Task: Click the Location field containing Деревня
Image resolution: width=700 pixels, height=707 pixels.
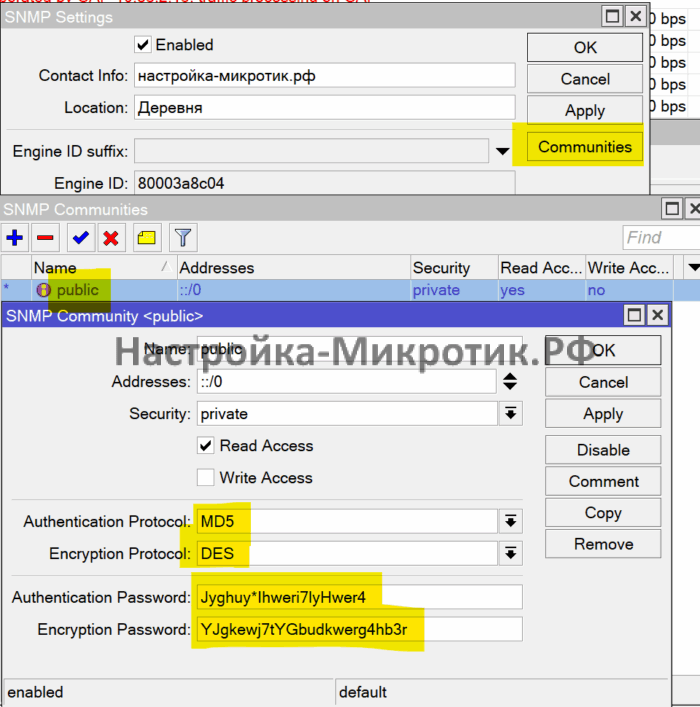Action: [324, 107]
